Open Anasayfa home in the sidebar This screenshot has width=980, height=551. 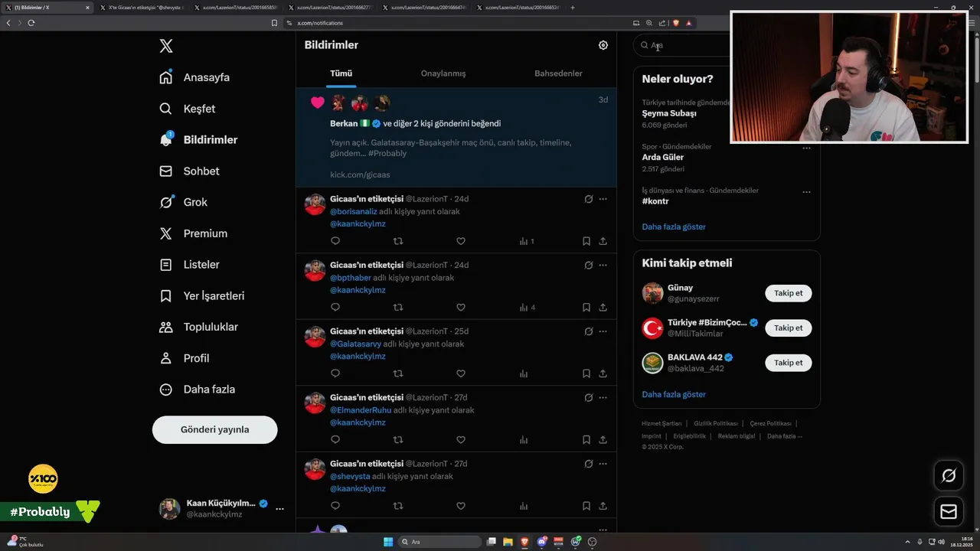coord(194,77)
